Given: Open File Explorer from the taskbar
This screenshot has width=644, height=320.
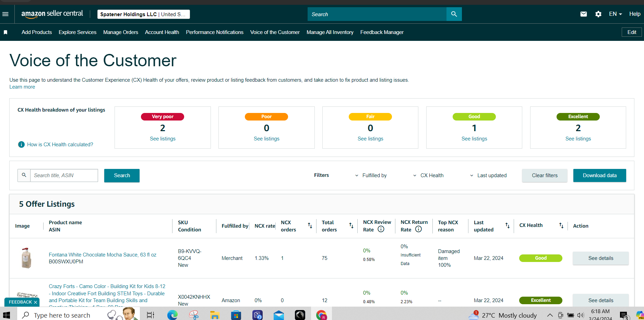Looking at the screenshot, I should (x=215, y=315).
